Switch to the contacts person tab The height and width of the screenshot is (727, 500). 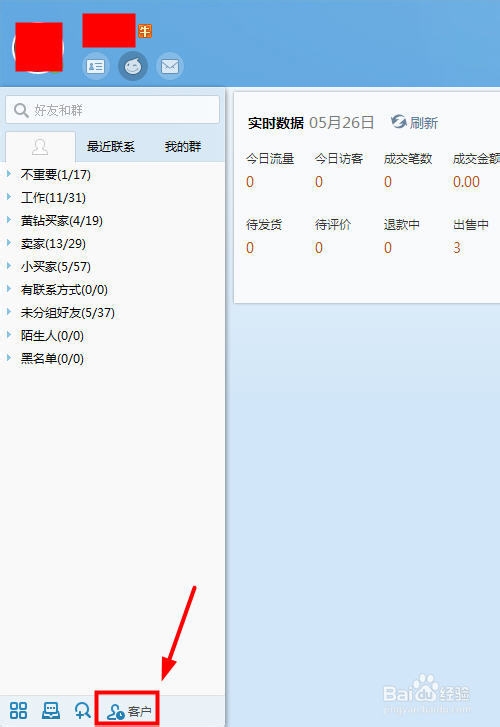(x=40, y=147)
